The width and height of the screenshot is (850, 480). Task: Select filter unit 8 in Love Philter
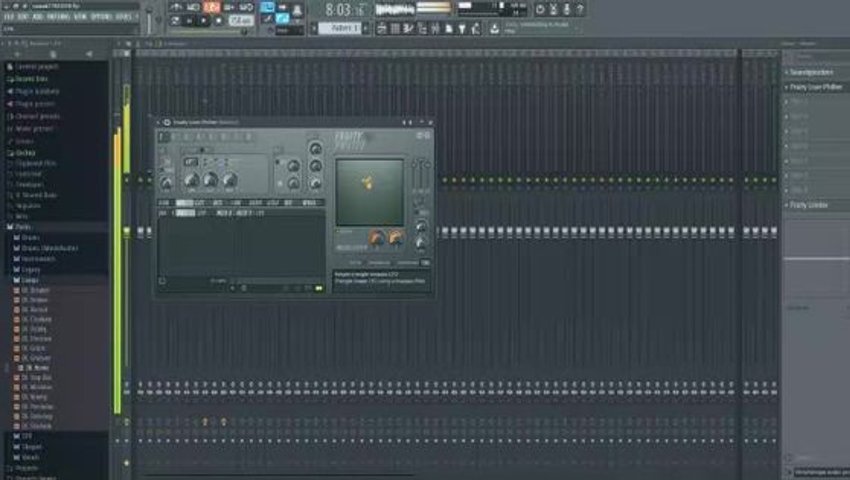click(249, 137)
